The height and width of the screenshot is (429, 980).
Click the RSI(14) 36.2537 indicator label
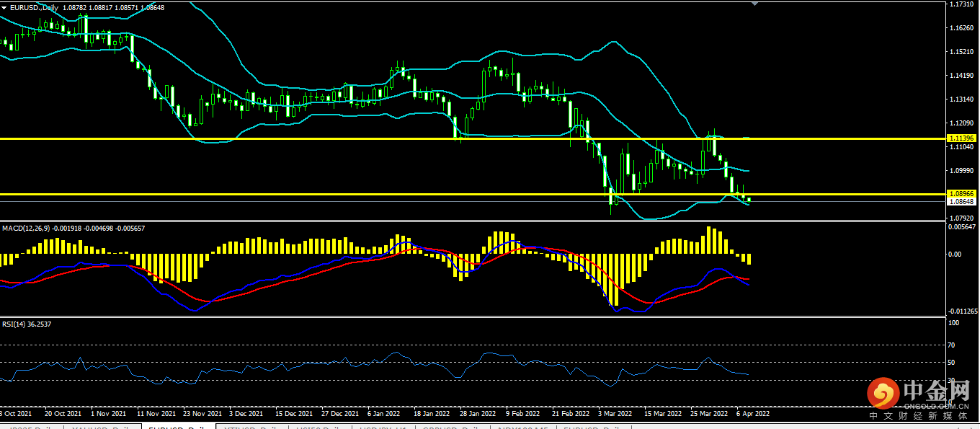click(27, 324)
